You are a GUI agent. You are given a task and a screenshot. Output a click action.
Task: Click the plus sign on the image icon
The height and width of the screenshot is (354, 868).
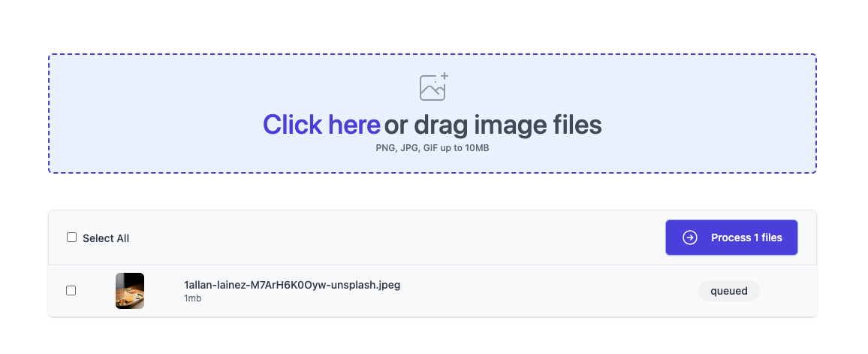(x=444, y=76)
